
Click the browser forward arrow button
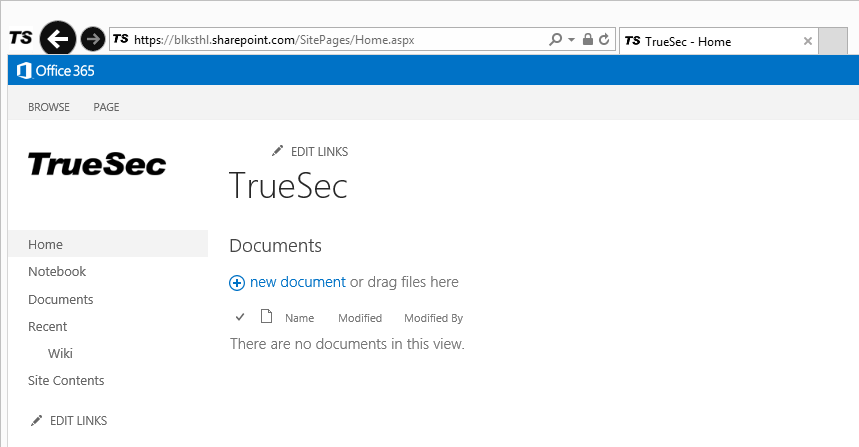pos(92,39)
